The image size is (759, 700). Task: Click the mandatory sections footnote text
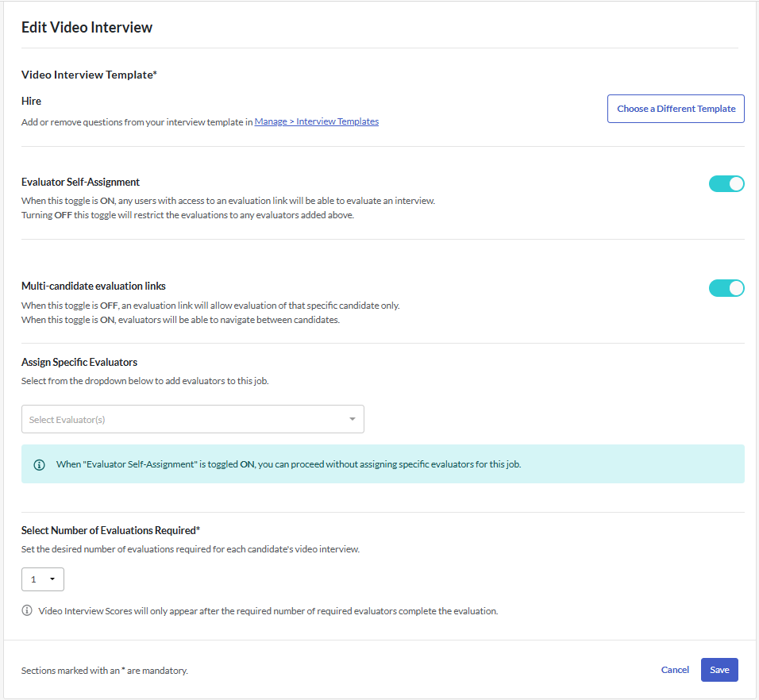105,671
